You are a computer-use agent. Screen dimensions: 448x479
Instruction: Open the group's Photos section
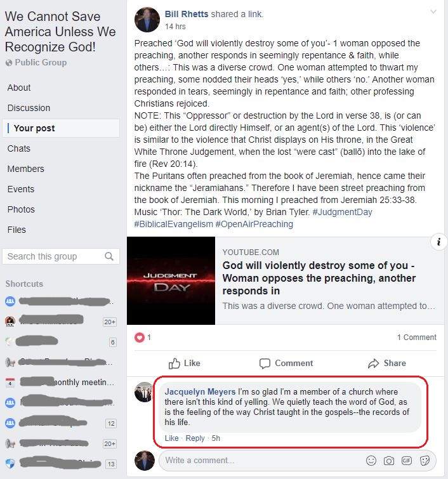click(x=21, y=209)
